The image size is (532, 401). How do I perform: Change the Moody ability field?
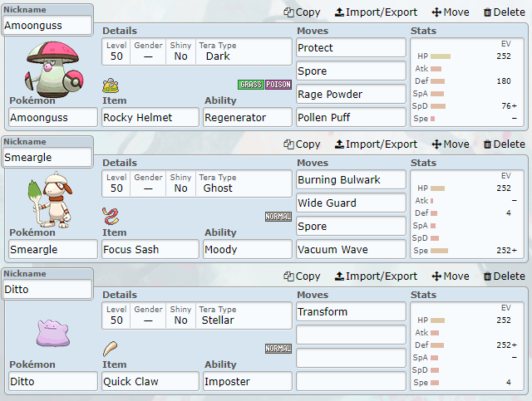248,249
